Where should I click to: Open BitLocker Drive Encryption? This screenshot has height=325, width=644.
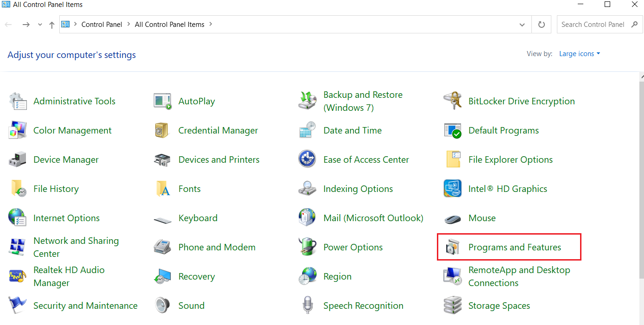pyautogui.click(x=521, y=101)
